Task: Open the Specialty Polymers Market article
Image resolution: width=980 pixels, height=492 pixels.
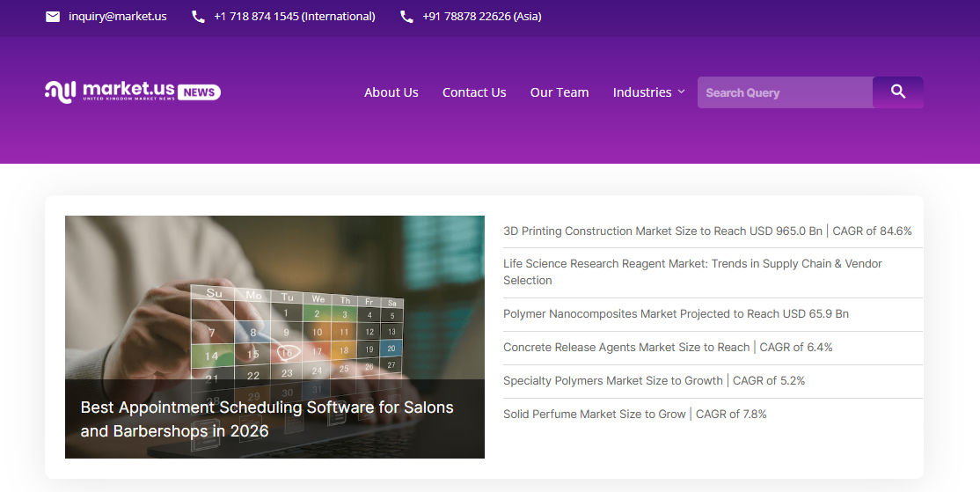Action: click(x=654, y=381)
